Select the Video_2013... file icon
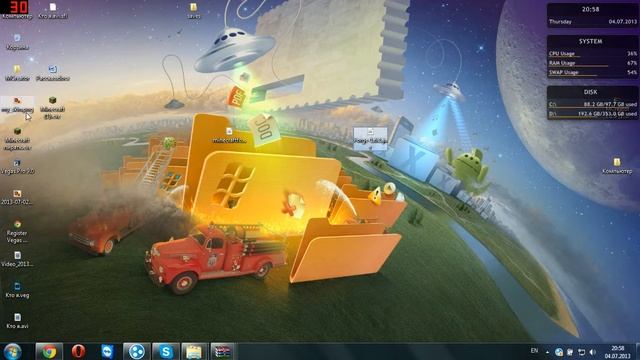 pos(17,259)
